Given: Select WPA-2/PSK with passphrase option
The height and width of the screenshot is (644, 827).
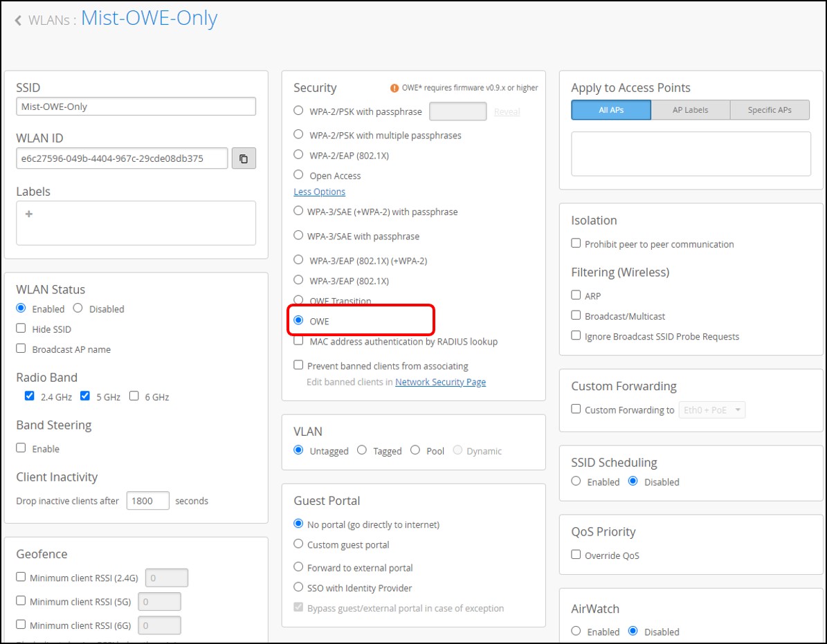Looking at the screenshot, I should tap(298, 111).
